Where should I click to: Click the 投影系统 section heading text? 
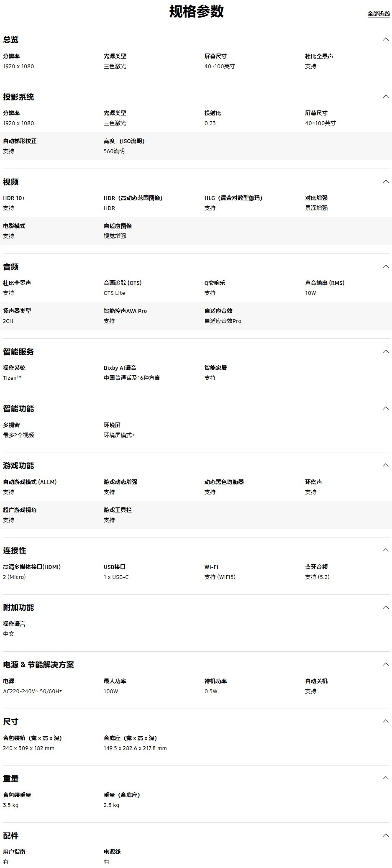click(x=18, y=97)
